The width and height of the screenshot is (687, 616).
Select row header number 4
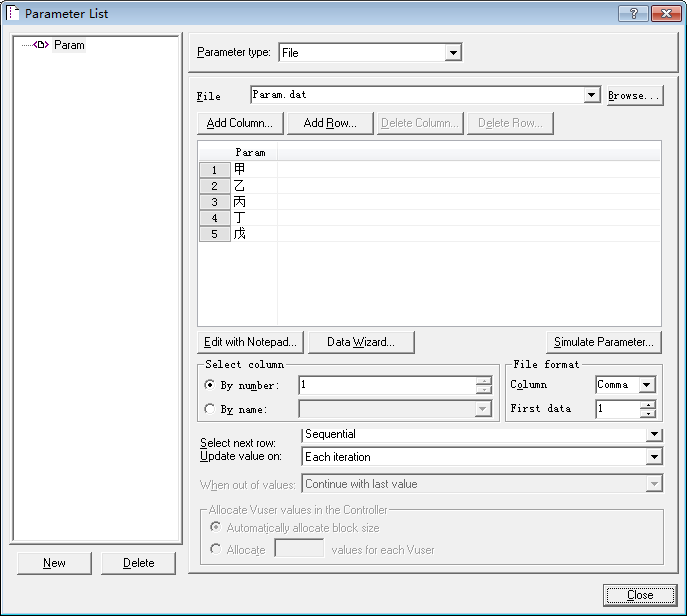(x=214, y=218)
